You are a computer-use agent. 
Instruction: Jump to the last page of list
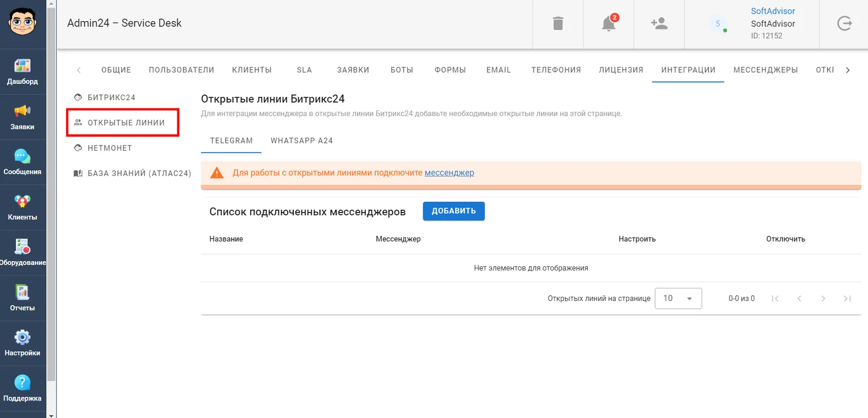(847, 298)
